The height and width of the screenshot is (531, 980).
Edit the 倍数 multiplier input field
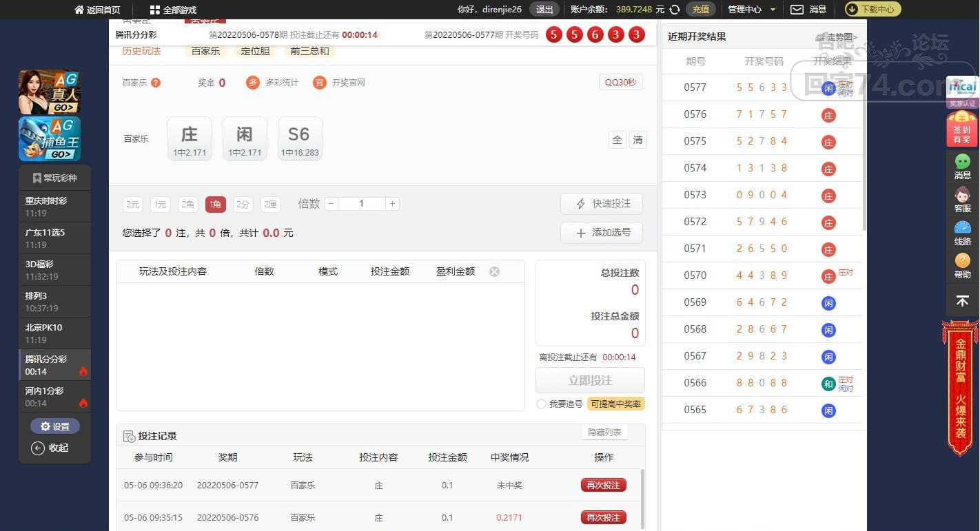362,204
